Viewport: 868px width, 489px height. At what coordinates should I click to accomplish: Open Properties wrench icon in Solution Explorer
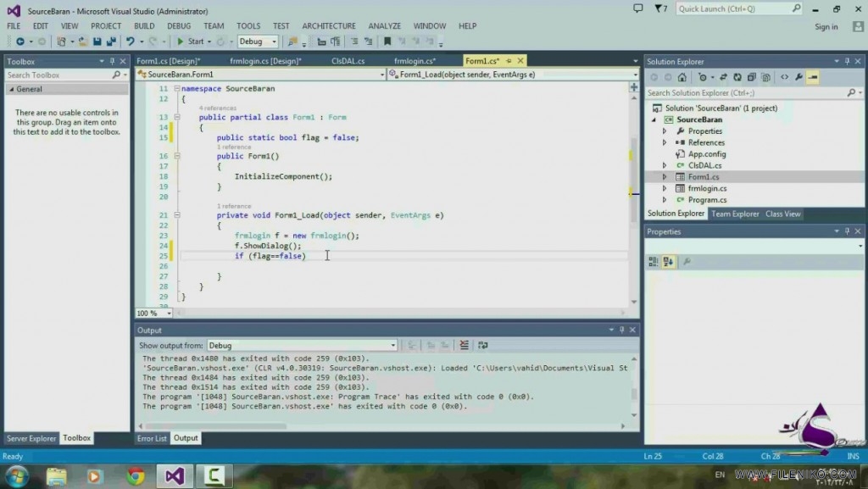[798, 77]
